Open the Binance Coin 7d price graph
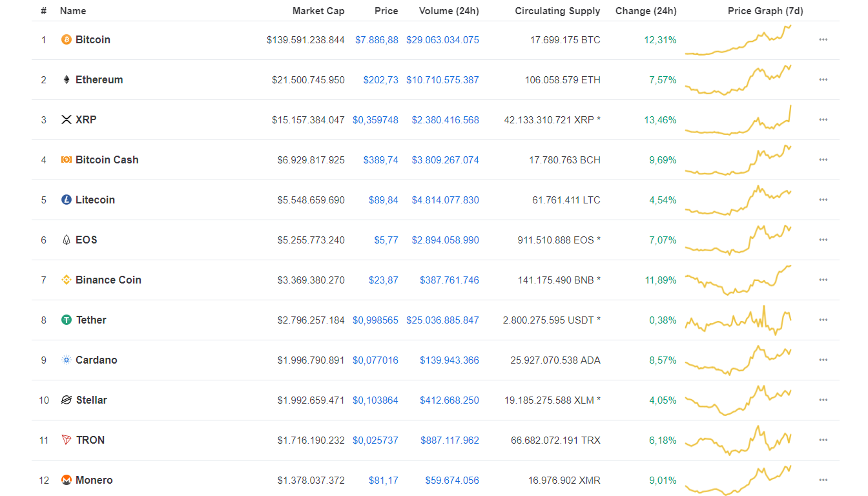868x496 pixels. click(x=738, y=280)
